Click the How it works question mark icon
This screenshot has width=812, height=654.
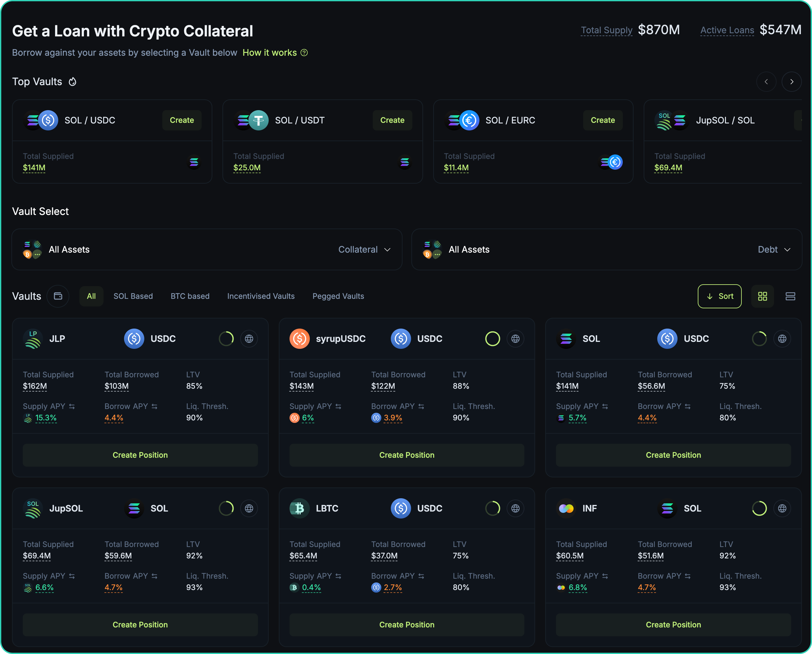(304, 53)
